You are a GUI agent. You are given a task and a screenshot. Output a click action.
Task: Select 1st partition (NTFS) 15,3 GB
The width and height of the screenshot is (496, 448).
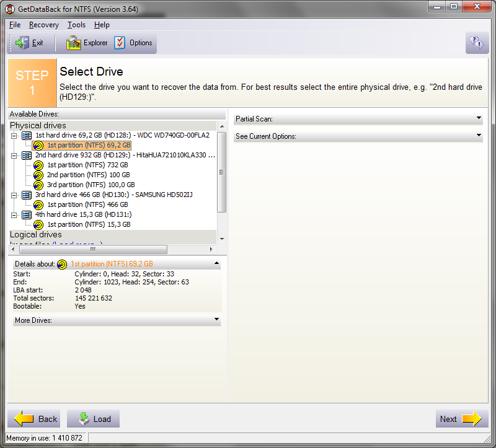(89, 224)
